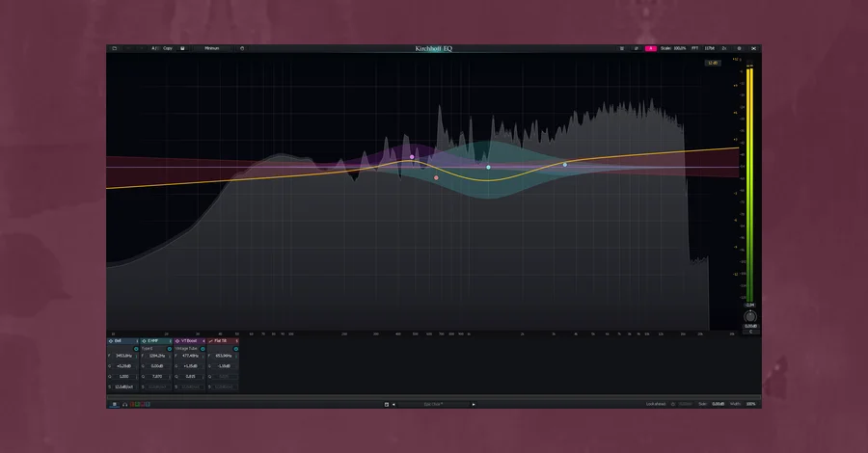Open the Minimum phase mode dropdown
The width and height of the screenshot is (868, 453).
click(x=212, y=48)
